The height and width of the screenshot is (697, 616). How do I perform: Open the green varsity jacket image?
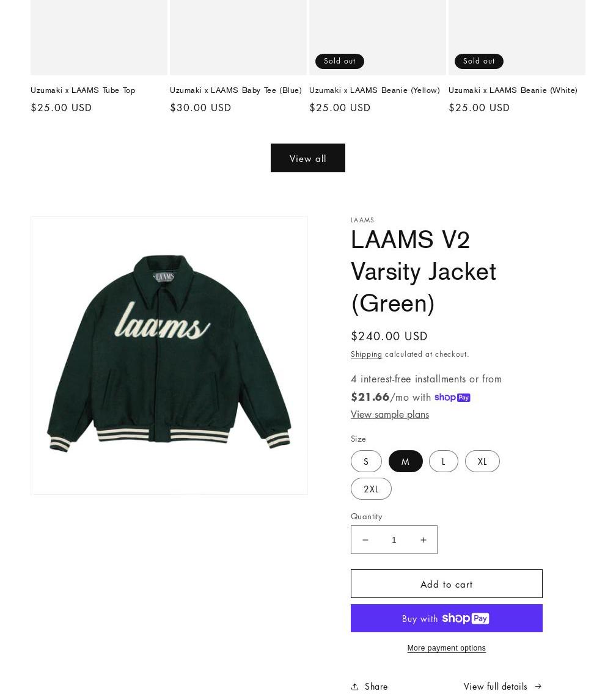(169, 355)
